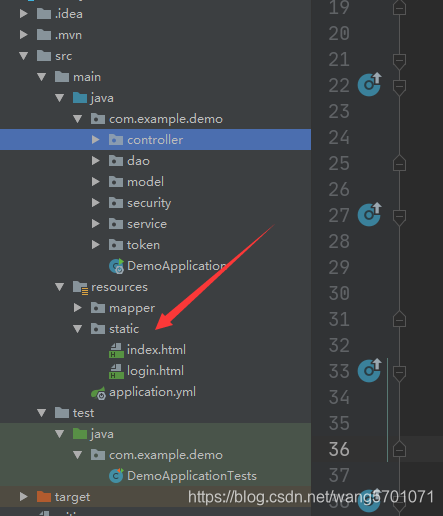The width and height of the screenshot is (443, 516).
Task: Expand the .idea folder arrow
Action: pyautogui.click(x=24, y=14)
